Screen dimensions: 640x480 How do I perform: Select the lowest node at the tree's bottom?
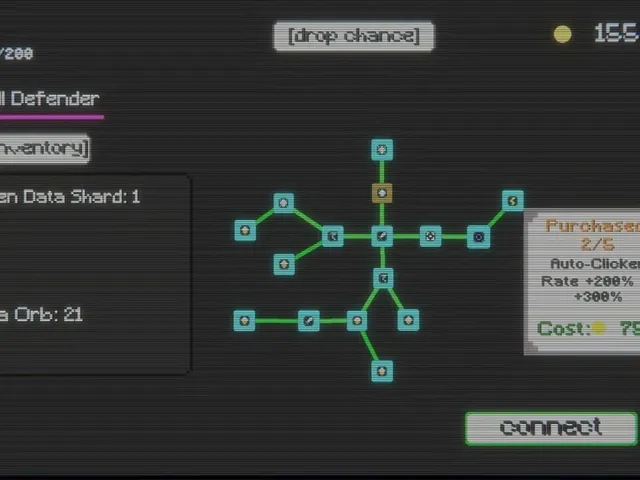382,371
